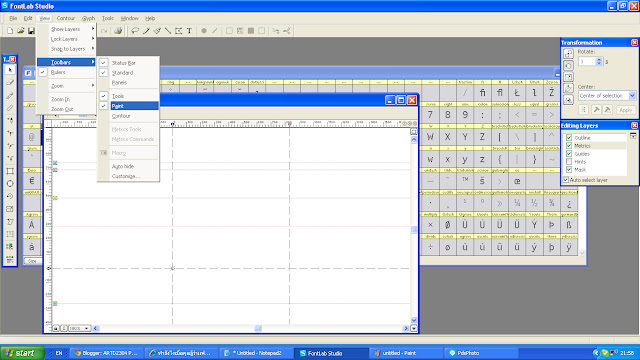Click the Print icon in toolbar
Screen dimensions: 640x360
click(118, 31)
